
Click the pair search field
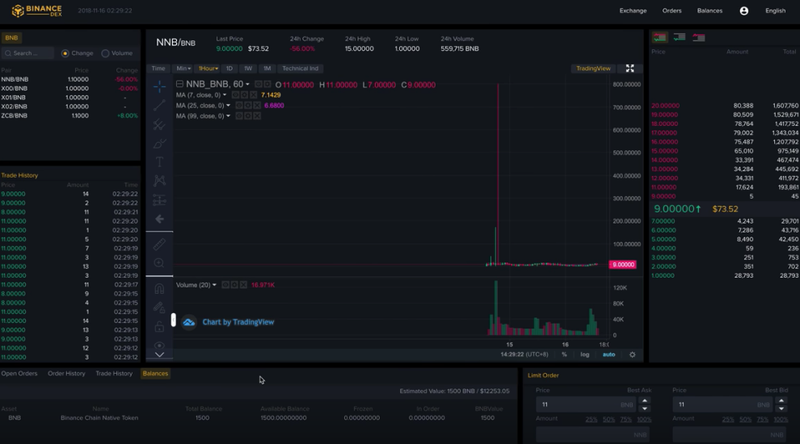point(28,53)
